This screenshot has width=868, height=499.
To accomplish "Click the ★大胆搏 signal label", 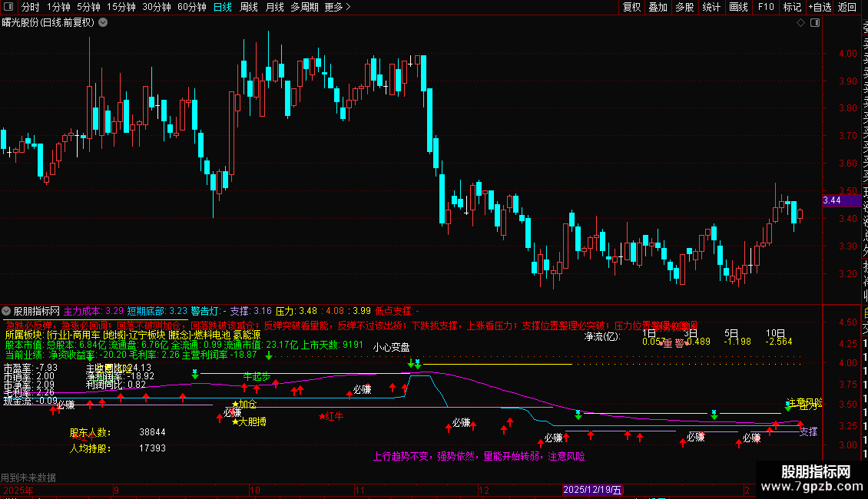I will coord(249,421).
